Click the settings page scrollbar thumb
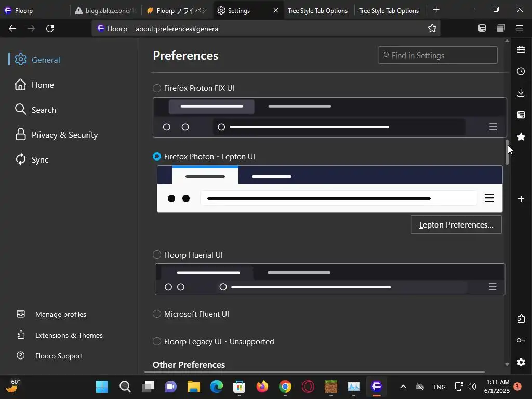The height and width of the screenshot is (399, 532). tap(507, 152)
